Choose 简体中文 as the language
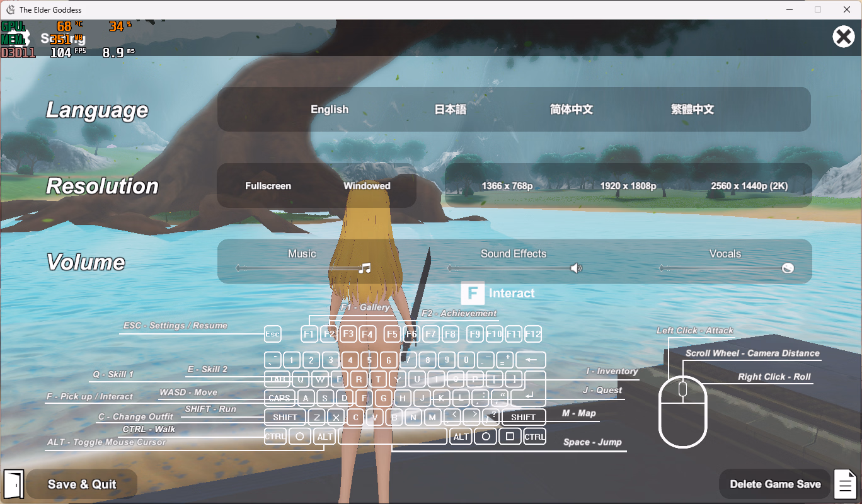862x504 pixels. [x=572, y=109]
